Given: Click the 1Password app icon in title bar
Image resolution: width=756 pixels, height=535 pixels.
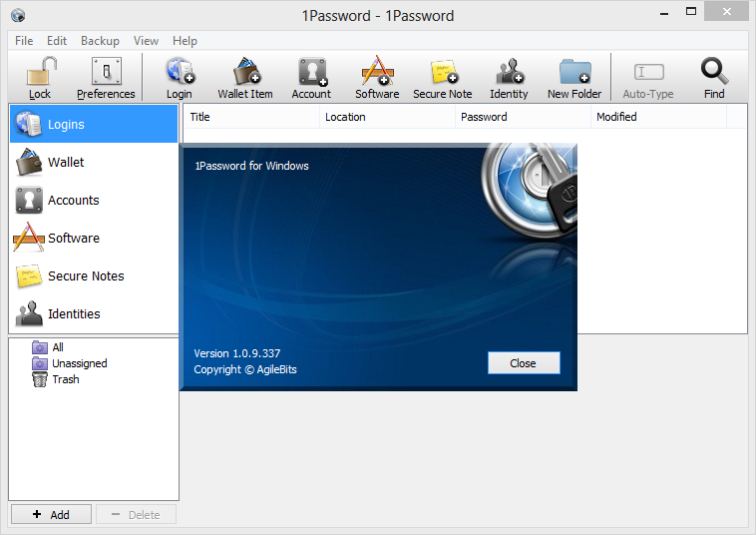Looking at the screenshot, I should pos(18,15).
